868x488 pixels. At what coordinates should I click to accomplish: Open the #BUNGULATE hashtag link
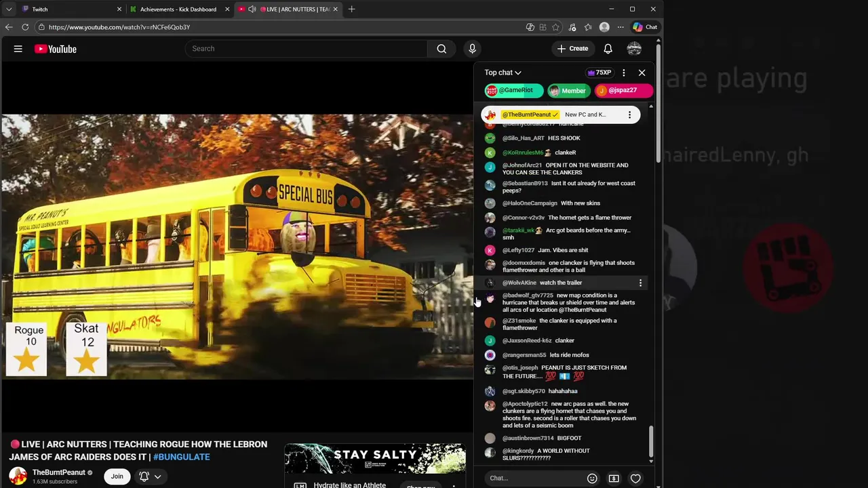click(181, 457)
